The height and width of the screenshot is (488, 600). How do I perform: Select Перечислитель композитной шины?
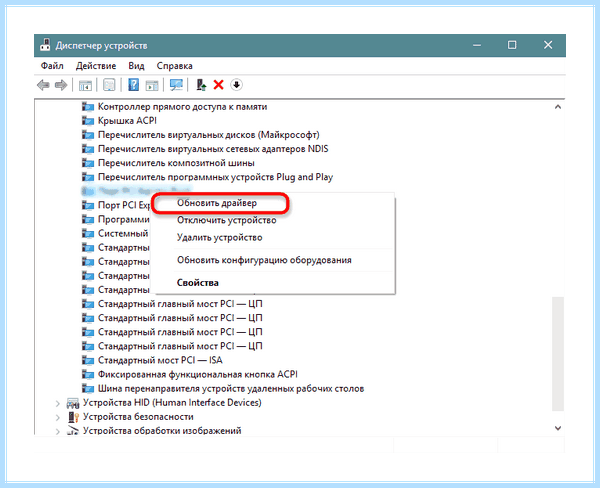[176, 163]
